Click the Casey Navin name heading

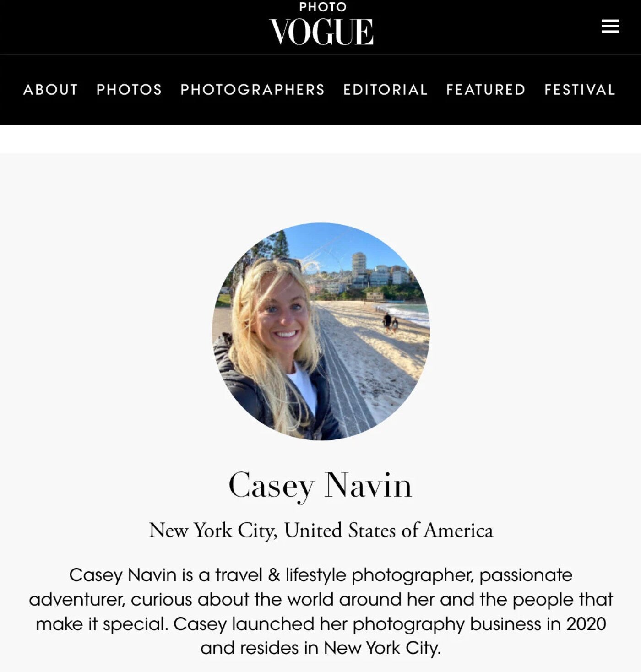320,485
